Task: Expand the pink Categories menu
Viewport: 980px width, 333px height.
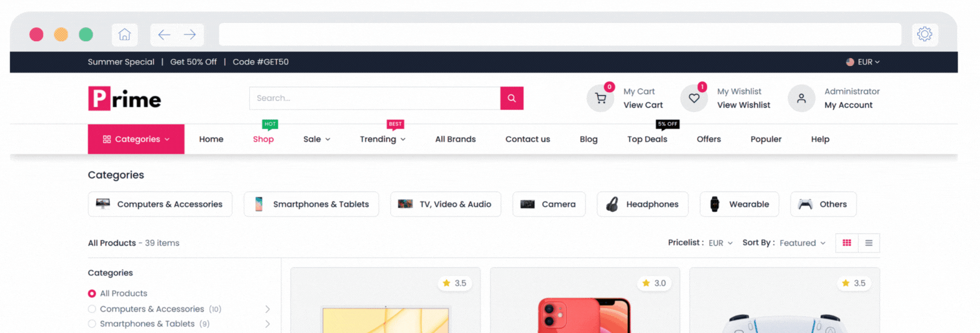Action: click(136, 139)
